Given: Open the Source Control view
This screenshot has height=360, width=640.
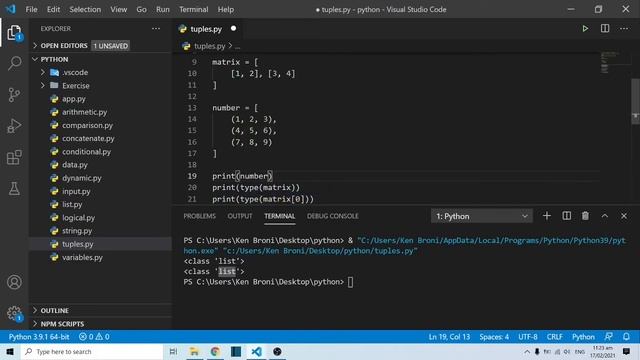Looking at the screenshot, I should [14, 95].
